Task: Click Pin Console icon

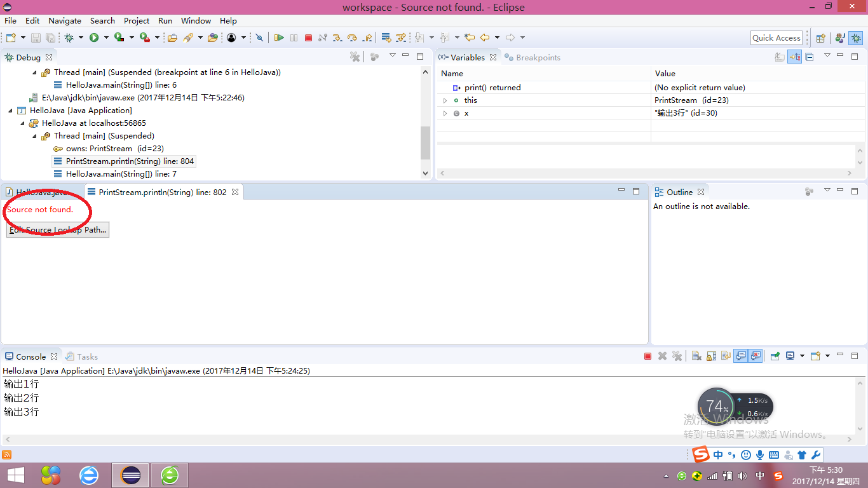Action: (775, 356)
